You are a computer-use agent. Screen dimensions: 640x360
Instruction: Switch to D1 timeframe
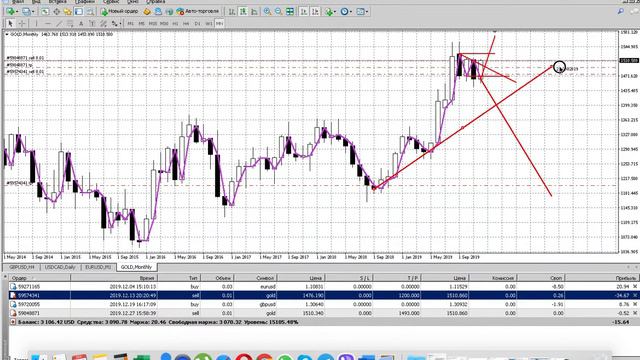click(x=198, y=24)
